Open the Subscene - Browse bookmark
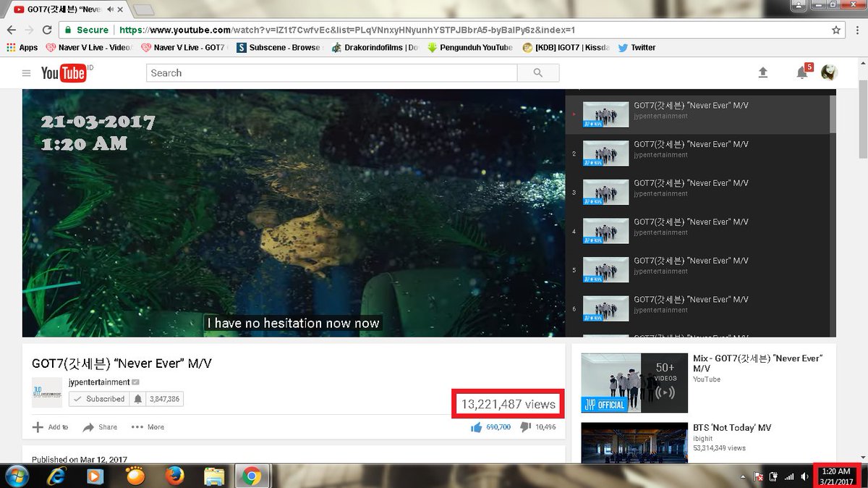Image resolution: width=868 pixels, height=488 pixels. 278,48
